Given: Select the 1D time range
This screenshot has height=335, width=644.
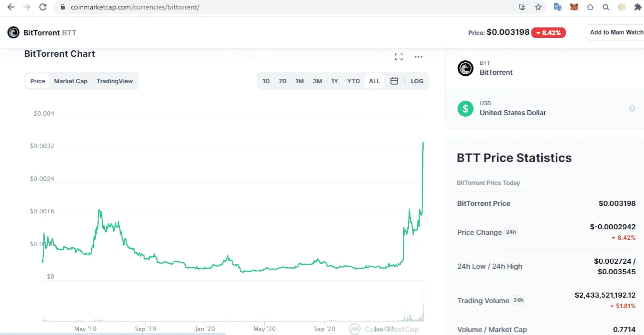Looking at the screenshot, I should (266, 81).
